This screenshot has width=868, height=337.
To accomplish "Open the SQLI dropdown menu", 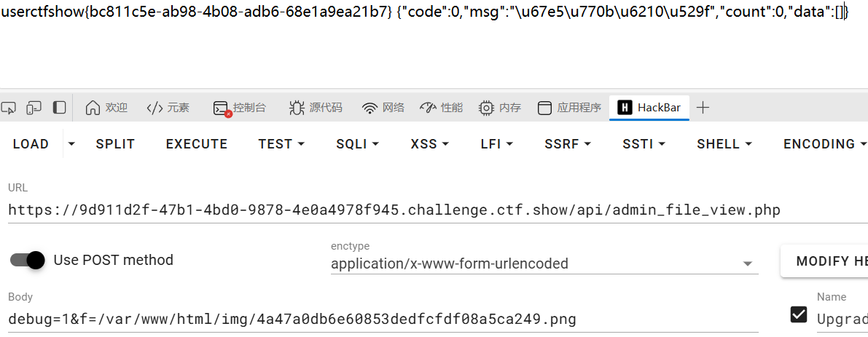I will [x=357, y=144].
